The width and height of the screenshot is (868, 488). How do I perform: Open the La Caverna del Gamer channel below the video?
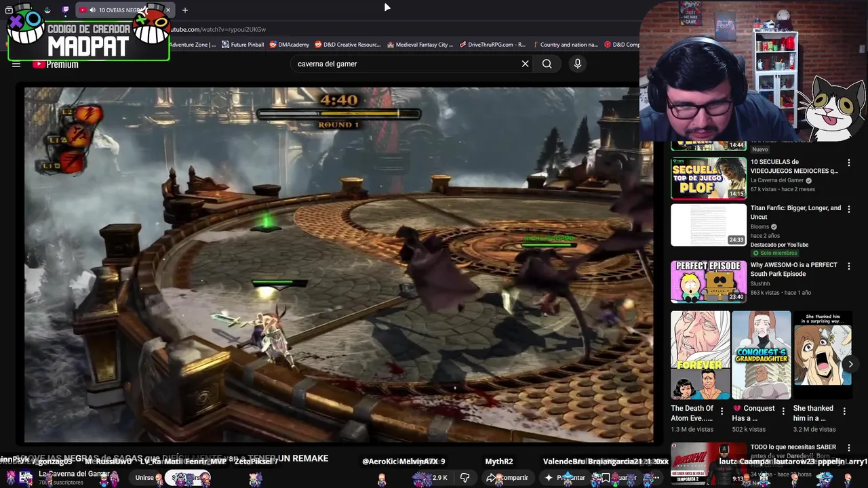point(74,474)
